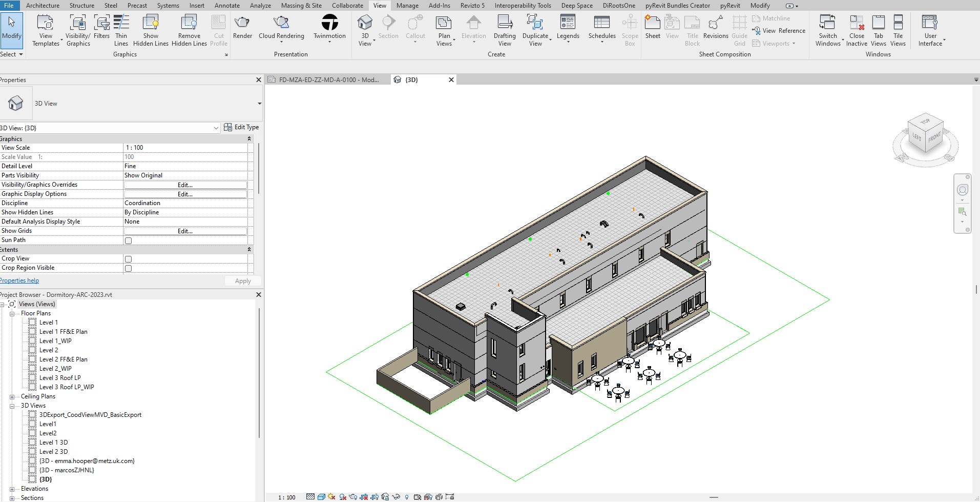Collapse the Floor Plans tree node
Viewport: 980px width, 502px height.
click(12, 314)
